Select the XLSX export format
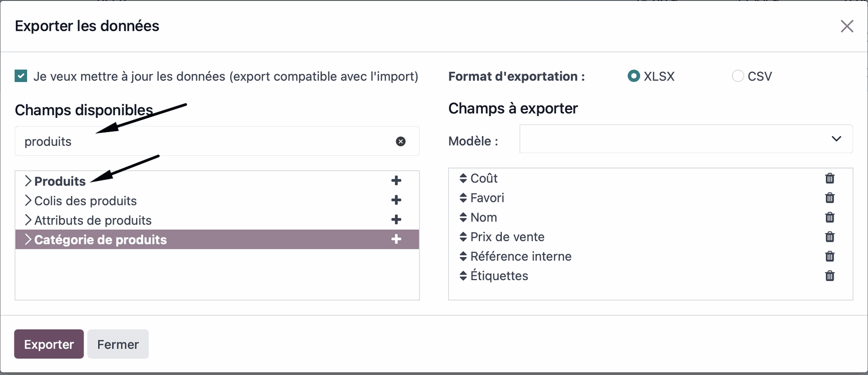This screenshot has height=375, width=868. coord(634,76)
